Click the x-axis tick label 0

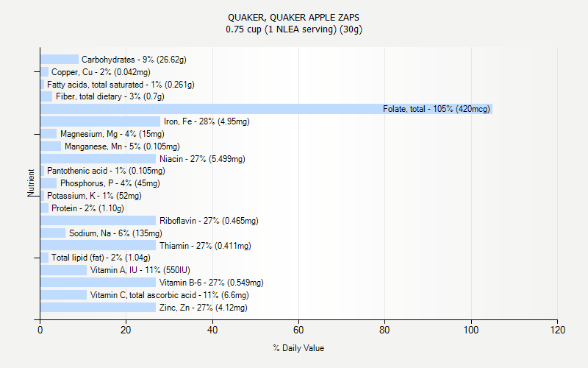click(40, 330)
